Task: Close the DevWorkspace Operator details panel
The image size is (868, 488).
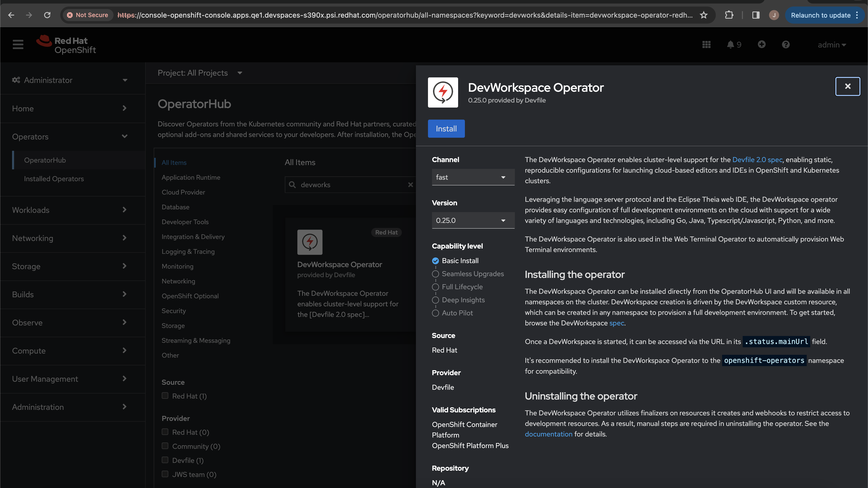Action: (x=847, y=86)
